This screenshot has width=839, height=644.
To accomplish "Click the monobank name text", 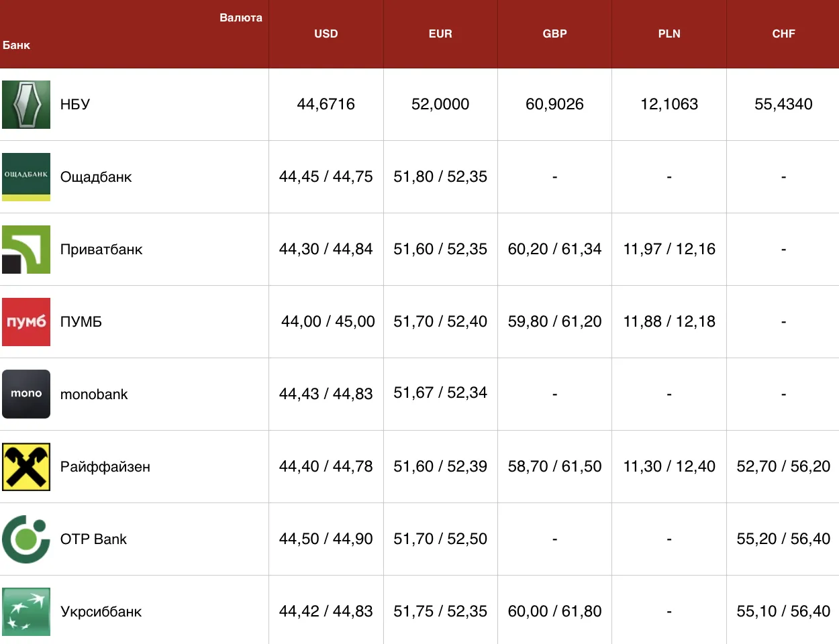I will 94,394.
